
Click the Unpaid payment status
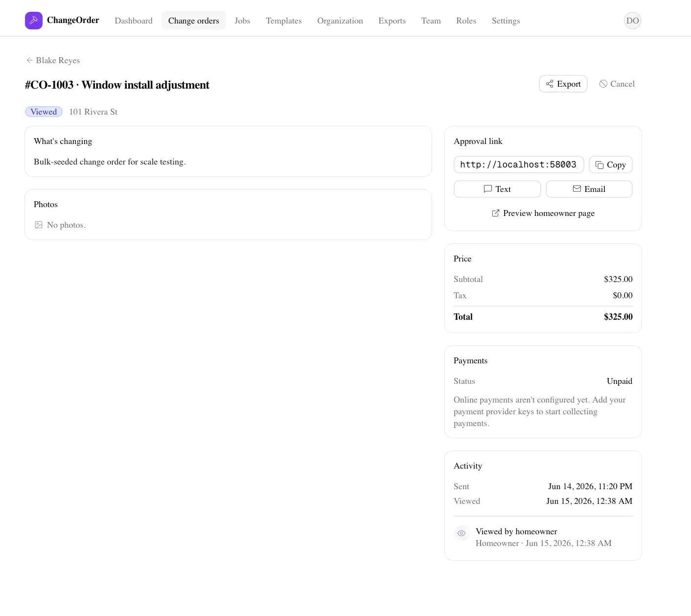coord(620,381)
